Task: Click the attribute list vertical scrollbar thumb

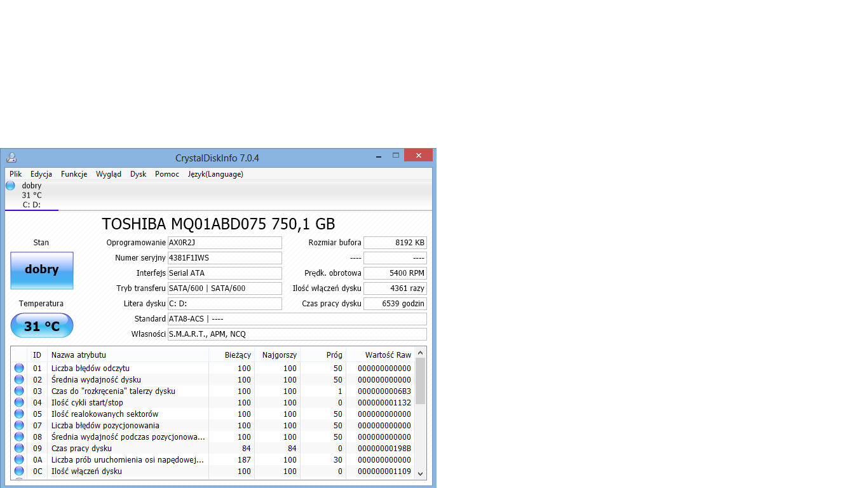Action: [421, 381]
